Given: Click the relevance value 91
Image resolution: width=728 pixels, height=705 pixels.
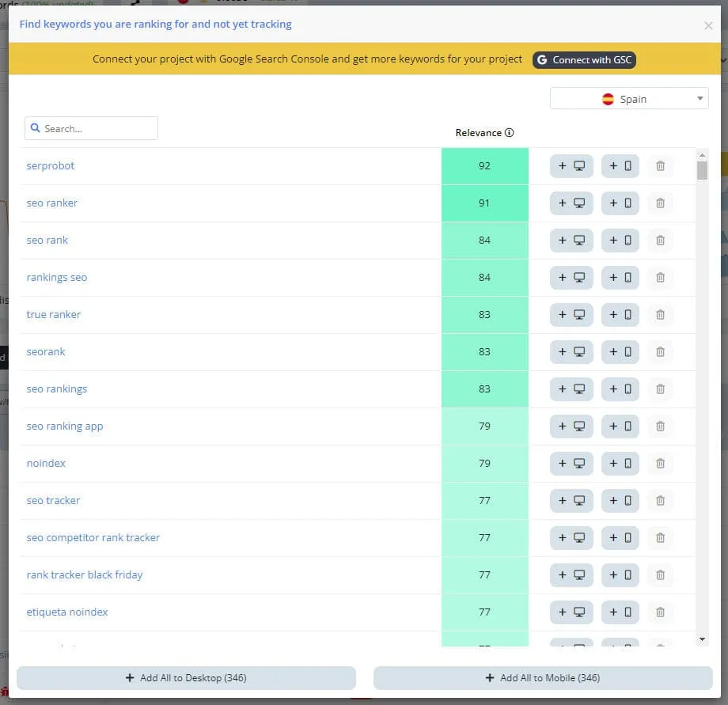Looking at the screenshot, I should click(x=484, y=203).
